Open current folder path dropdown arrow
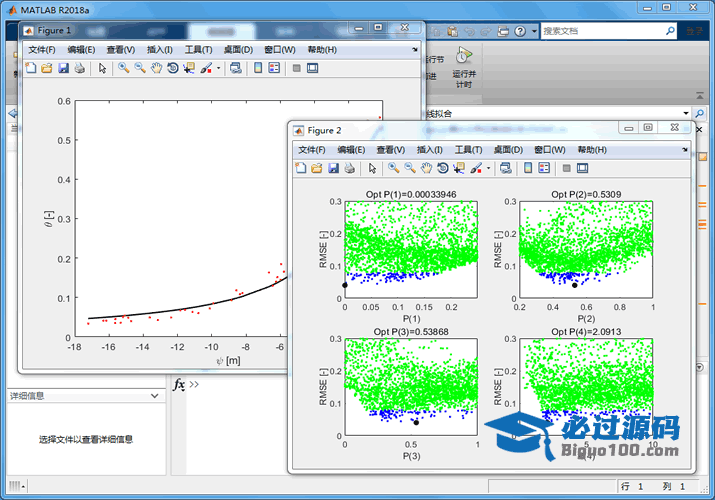715x500 pixels. click(x=685, y=113)
